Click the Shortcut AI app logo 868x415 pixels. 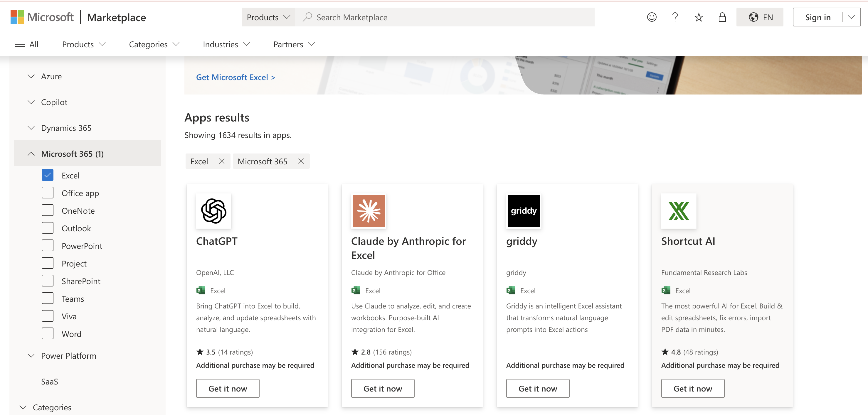679,211
